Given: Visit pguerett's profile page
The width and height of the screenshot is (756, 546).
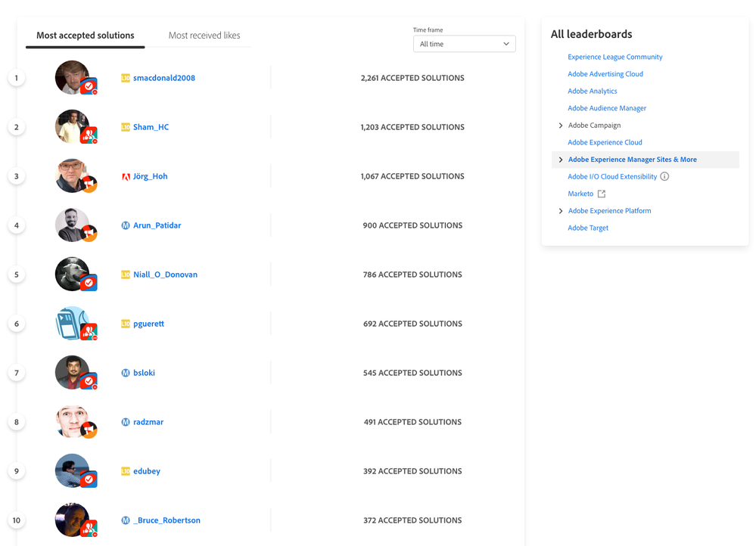Looking at the screenshot, I should [x=148, y=324].
